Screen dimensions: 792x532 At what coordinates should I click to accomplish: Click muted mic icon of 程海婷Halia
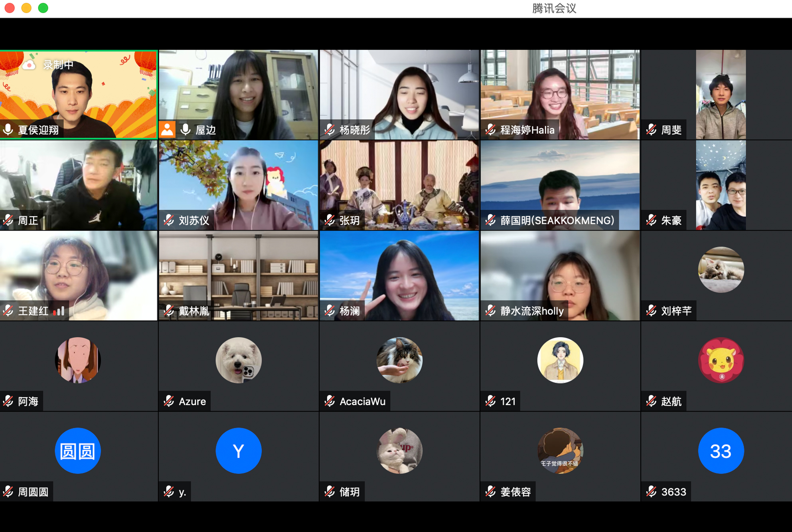pos(490,130)
